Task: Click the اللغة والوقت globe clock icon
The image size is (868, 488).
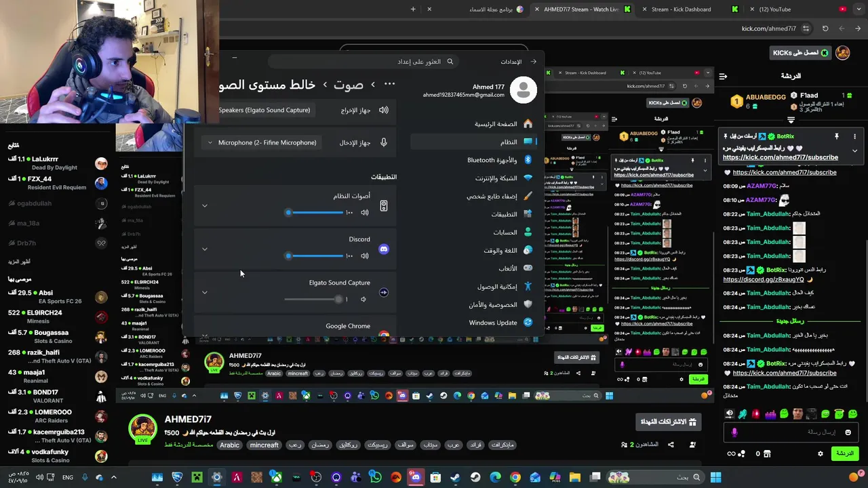Action: 528,250
